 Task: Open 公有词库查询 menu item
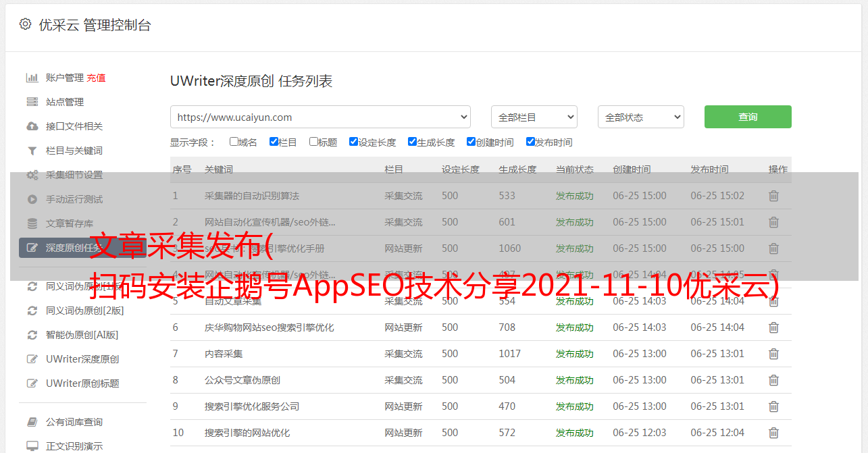(x=74, y=422)
